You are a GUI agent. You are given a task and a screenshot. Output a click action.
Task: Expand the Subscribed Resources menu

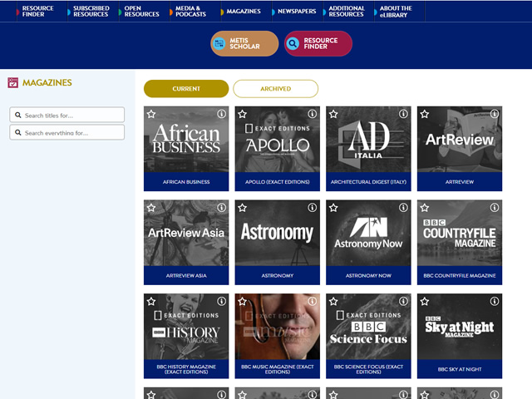(x=90, y=12)
